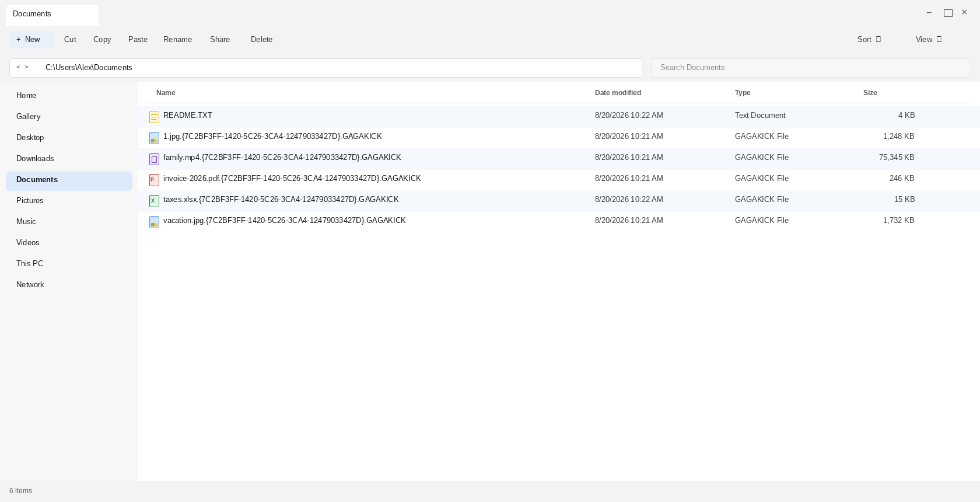Focus the Search Documents field
Image resolution: width=980 pixels, height=502 pixels.
point(811,68)
